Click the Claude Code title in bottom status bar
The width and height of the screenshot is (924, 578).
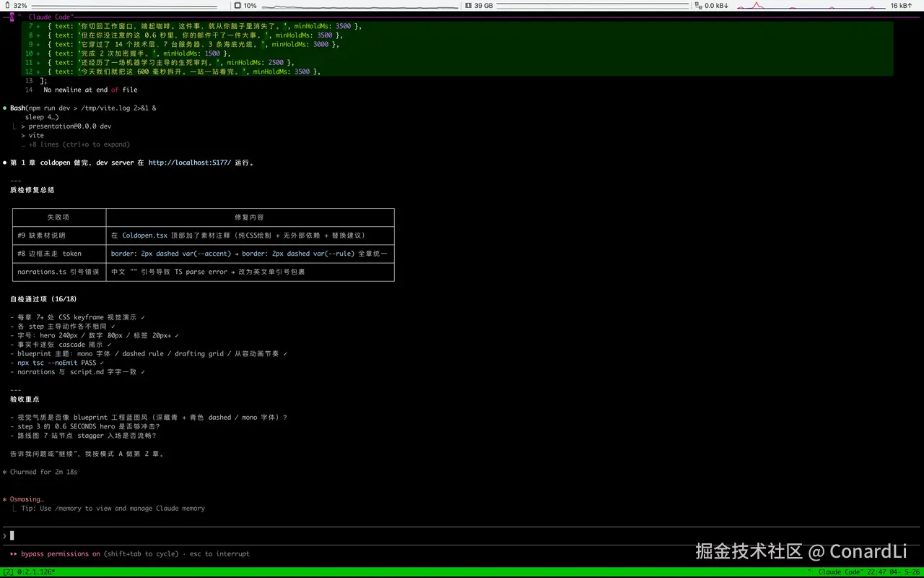840,572
